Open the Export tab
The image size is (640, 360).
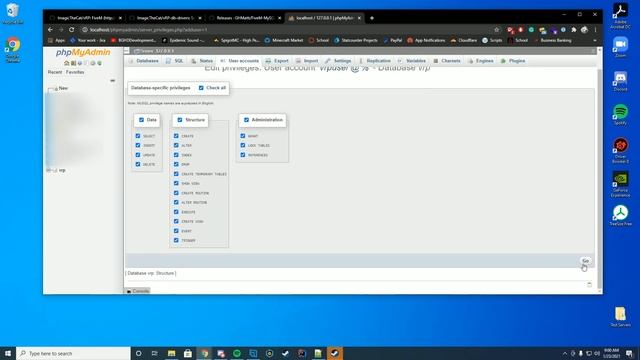[x=277, y=61]
